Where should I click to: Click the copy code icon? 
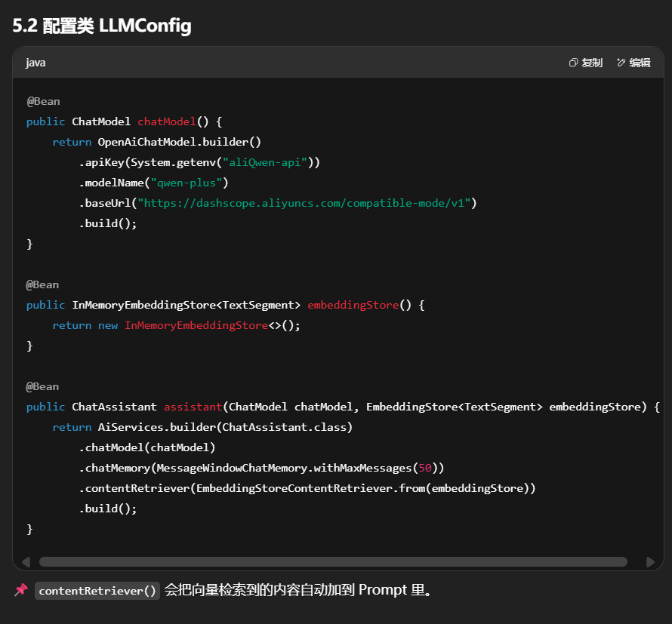pyautogui.click(x=574, y=63)
